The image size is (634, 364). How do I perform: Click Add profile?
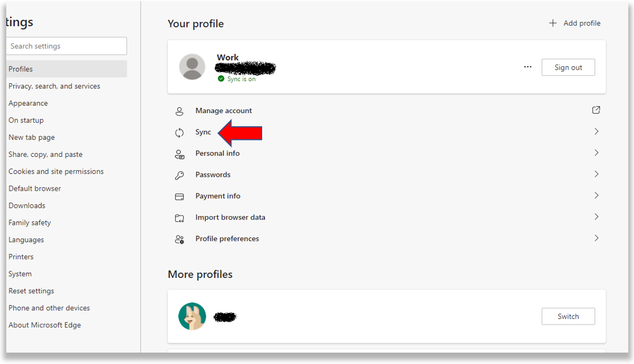[x=575, y=23]
